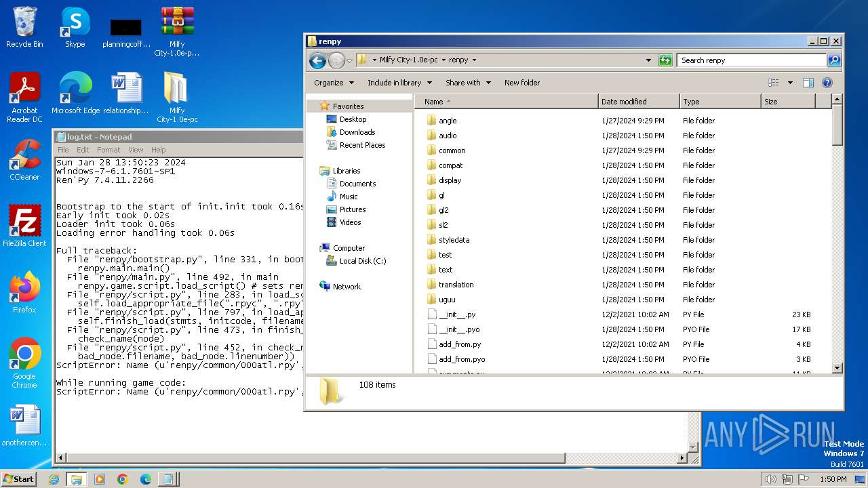This screenshot has height=488, width=868.
Task: Select the styledata folder
Action: pos(454,240)
